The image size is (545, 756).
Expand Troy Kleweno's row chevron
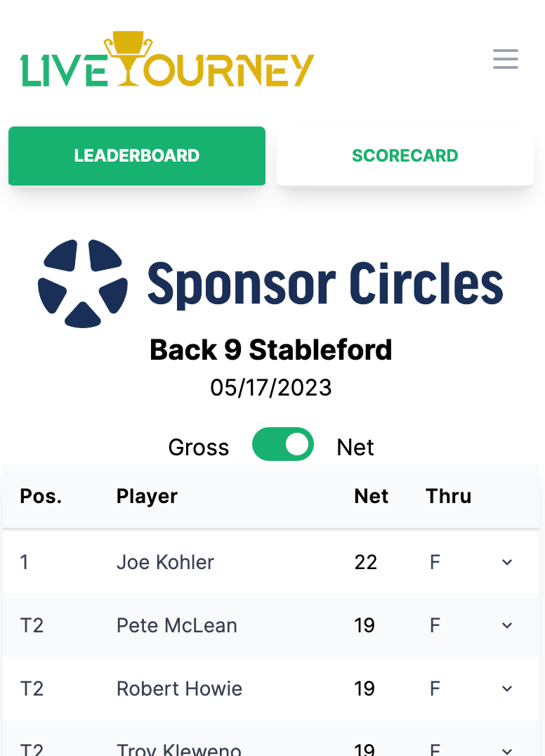click(507, 750)
